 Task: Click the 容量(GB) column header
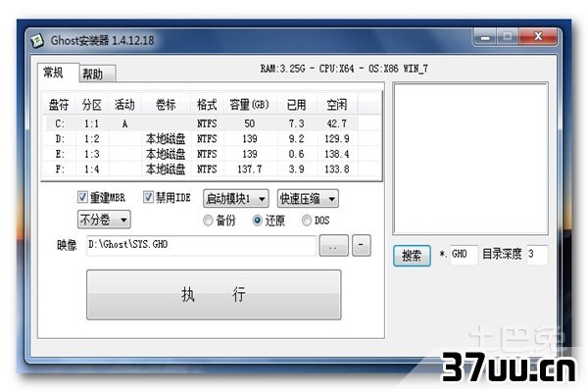[x=250, y=105]
